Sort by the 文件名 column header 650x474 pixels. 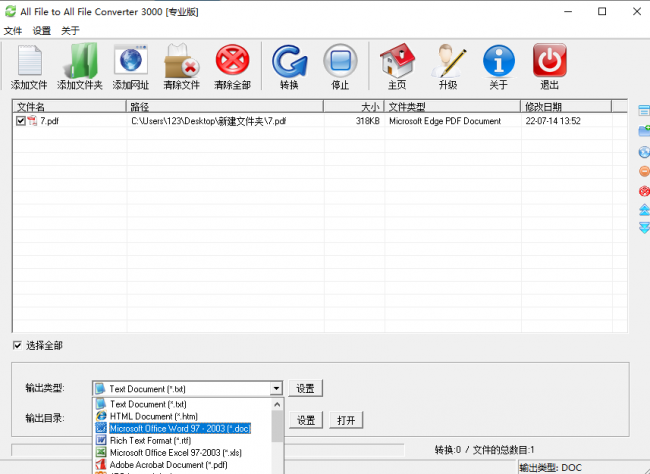coord(69,107)
